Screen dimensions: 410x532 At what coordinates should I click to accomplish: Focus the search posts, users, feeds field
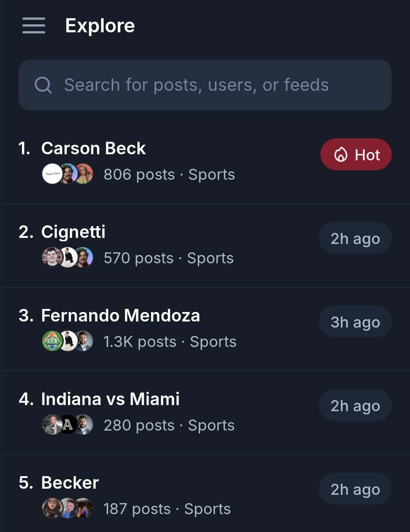[x=205, y=85]
